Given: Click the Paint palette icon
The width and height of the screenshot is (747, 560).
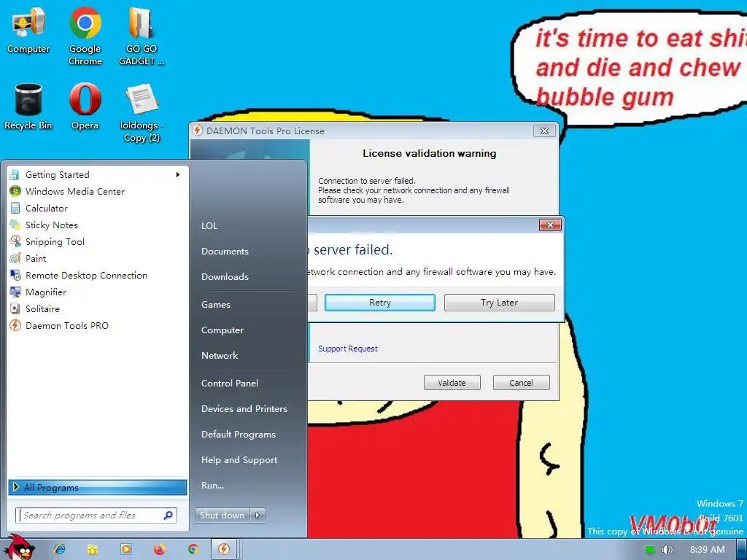Looking at the screenshot, I should coord(15,259).
